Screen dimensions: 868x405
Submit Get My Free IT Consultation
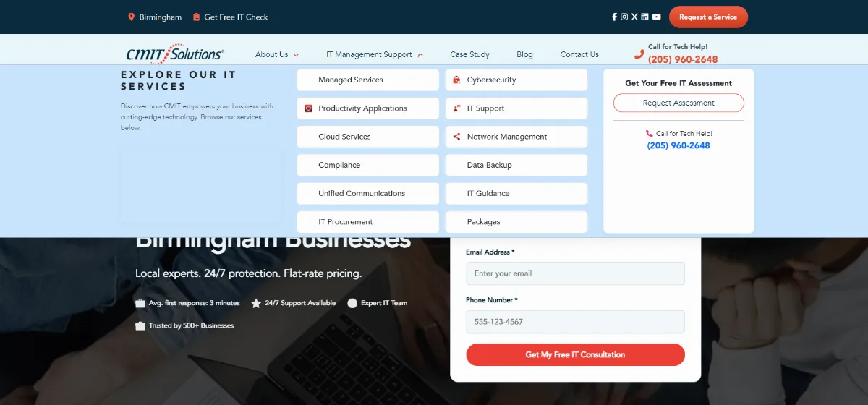pyautogui.click(x=575, y=354)
